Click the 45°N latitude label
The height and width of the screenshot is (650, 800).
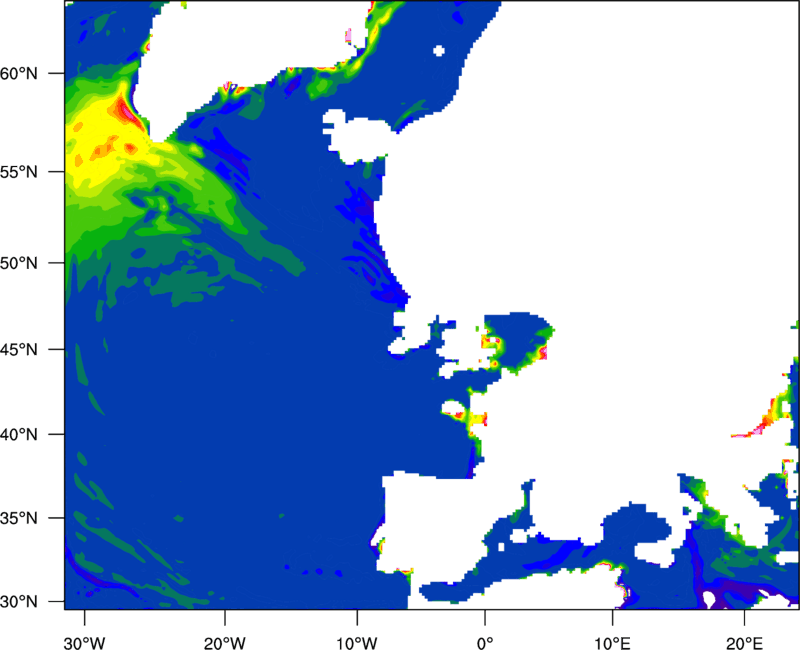[19, 350]
